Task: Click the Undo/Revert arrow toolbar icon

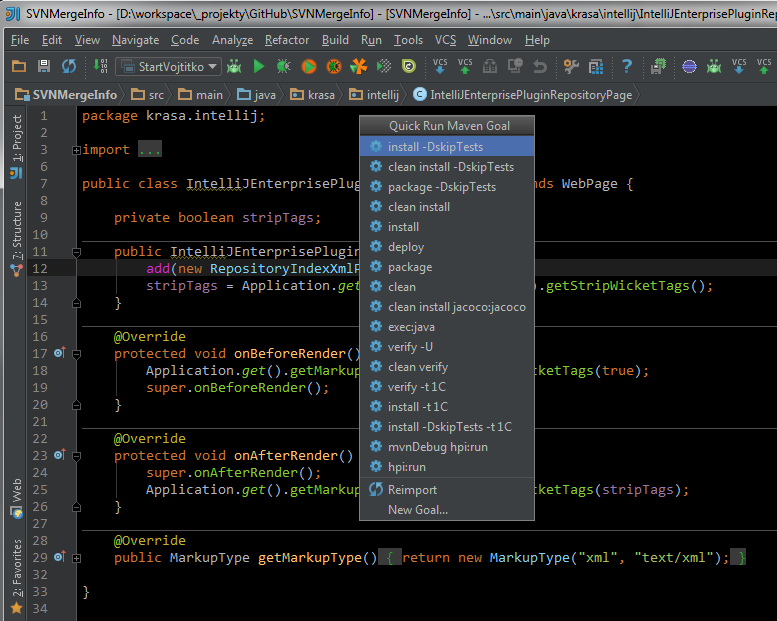Action: click(540, 66)
